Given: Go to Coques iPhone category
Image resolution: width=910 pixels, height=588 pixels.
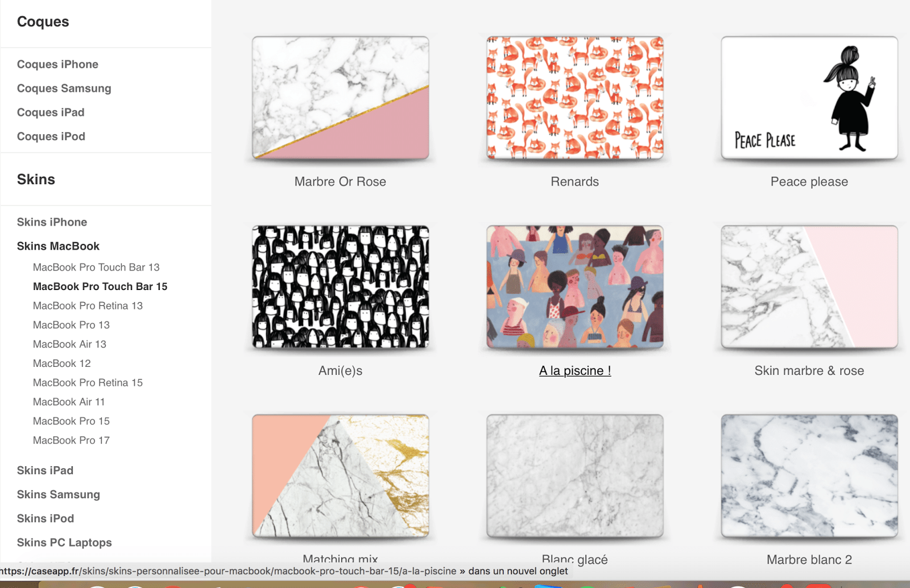Looking at the screenshot, I should coord(57,64).
